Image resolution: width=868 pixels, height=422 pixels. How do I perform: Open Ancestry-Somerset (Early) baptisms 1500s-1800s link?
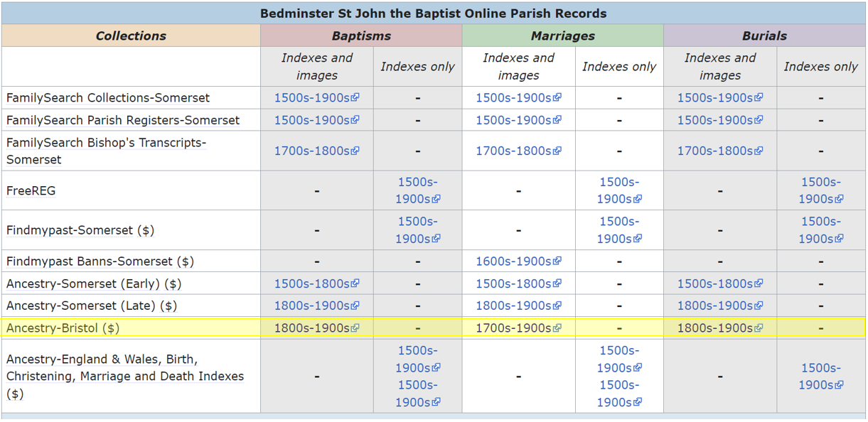[x=317, y=283]
